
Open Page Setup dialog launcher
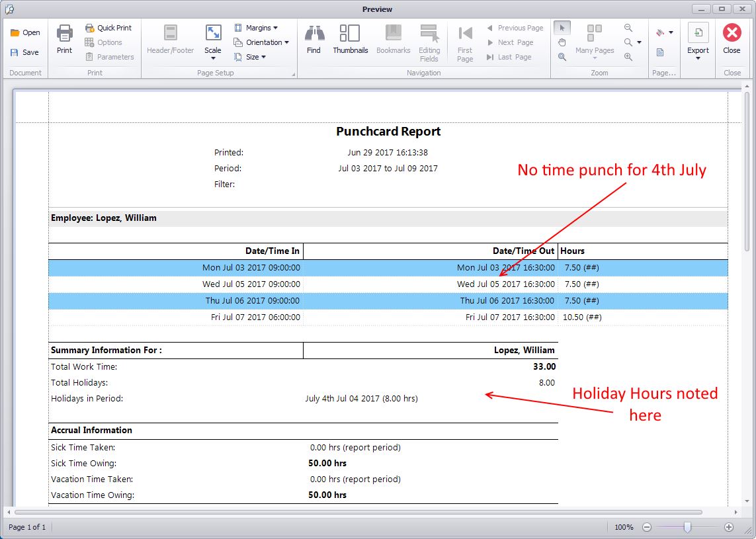(293, 74)
